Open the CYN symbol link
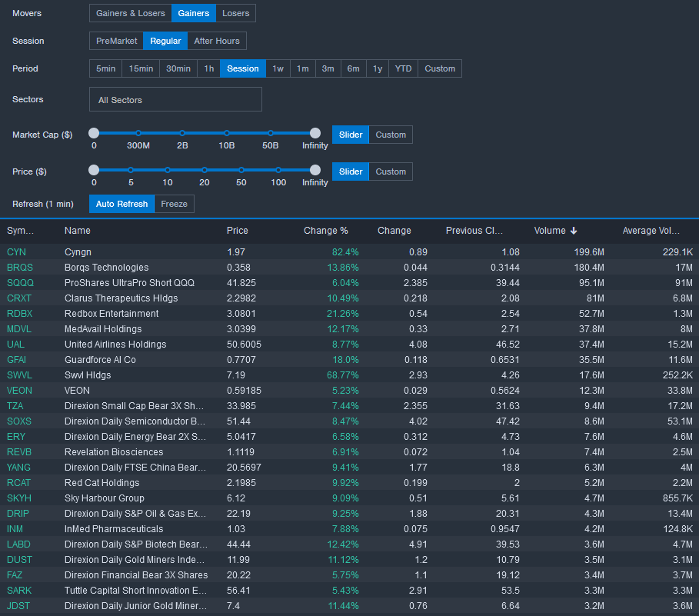Screen dimensions: 699x616 point(16,251)
